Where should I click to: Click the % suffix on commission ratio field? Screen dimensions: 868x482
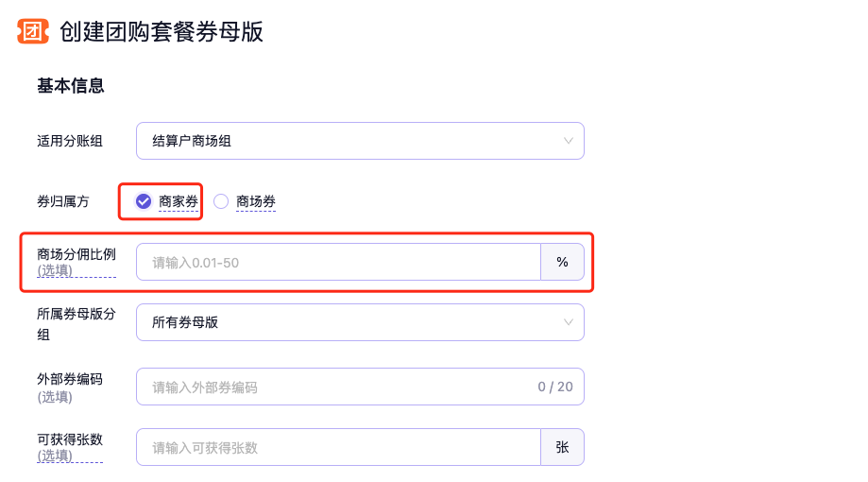[x=562, y=262]
